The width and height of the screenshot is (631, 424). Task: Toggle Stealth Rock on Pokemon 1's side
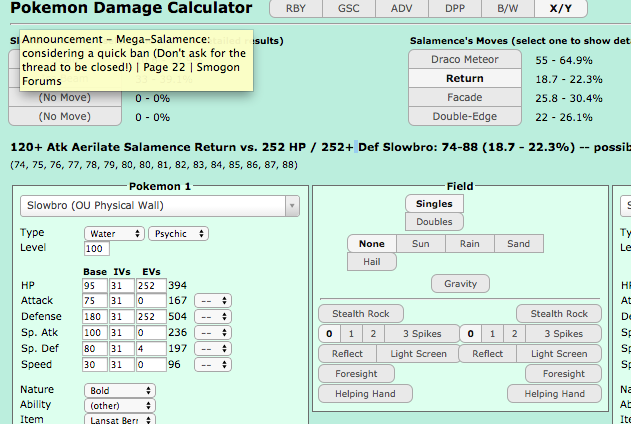[x=361, y=314]
